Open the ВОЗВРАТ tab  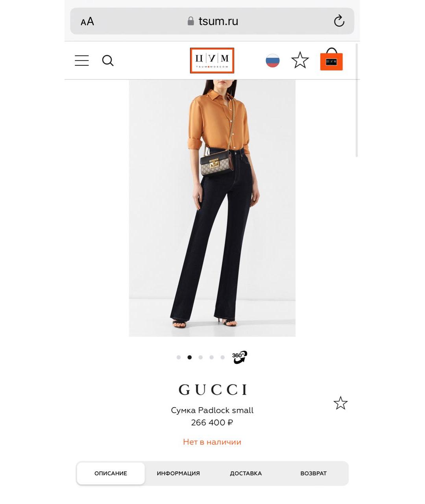(314, 473)
